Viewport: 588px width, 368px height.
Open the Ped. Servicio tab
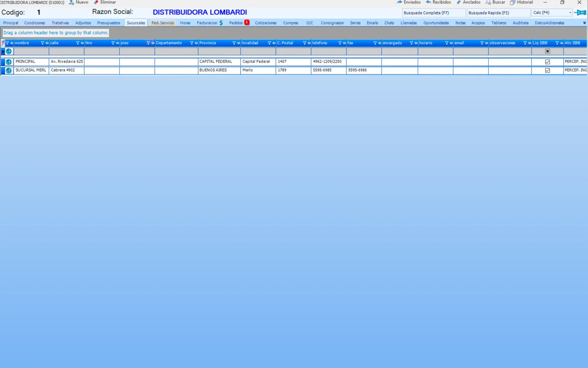click(162, 23)
